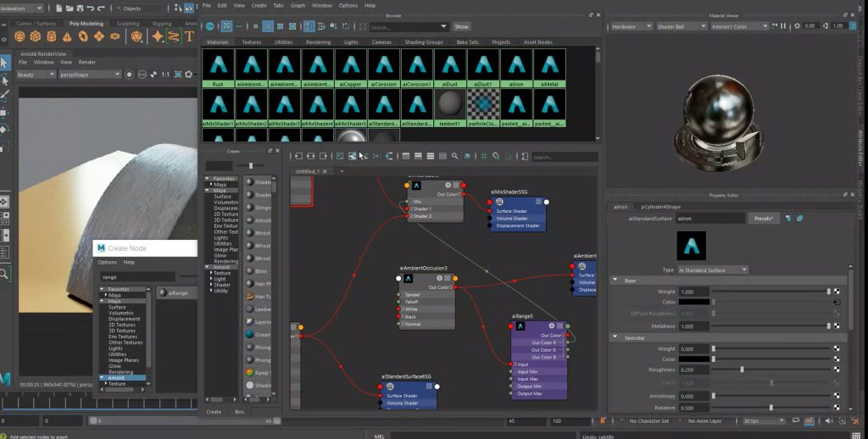868x439 pixels.
Task: Select the aiCopper material swatch
Action: (351, 68)
